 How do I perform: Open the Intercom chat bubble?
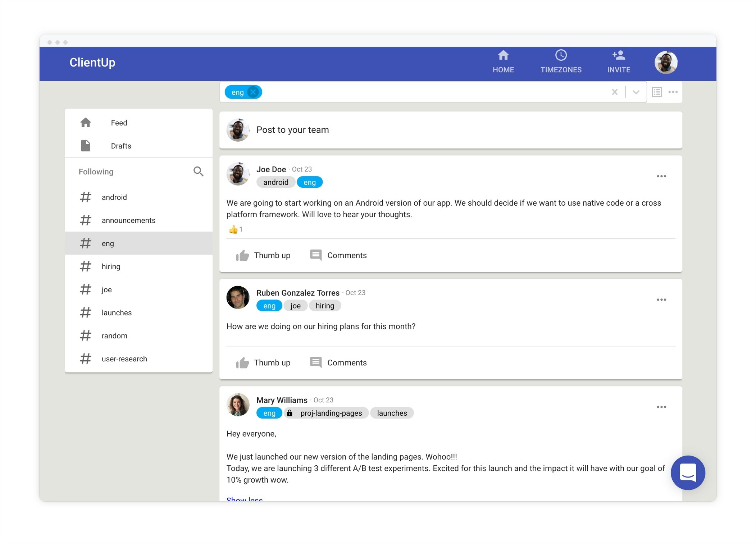688,473
